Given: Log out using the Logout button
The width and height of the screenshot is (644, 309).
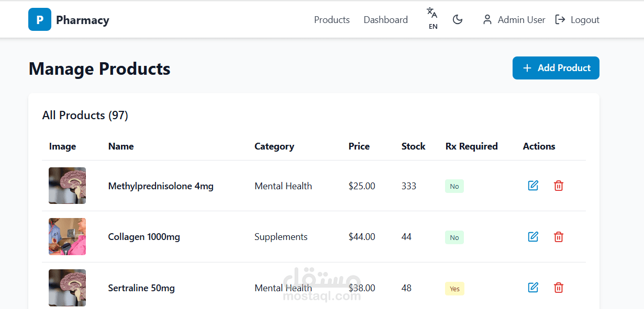Looking at the screenshot, I should pyautogui.click(x=577, y=20).
